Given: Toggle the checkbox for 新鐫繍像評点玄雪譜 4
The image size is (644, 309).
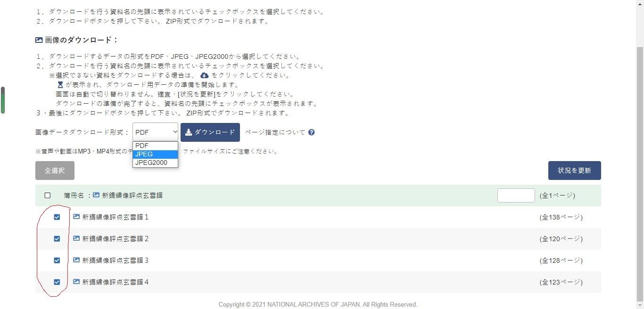Looking at the screenshot, I should (x=57, y=282).
